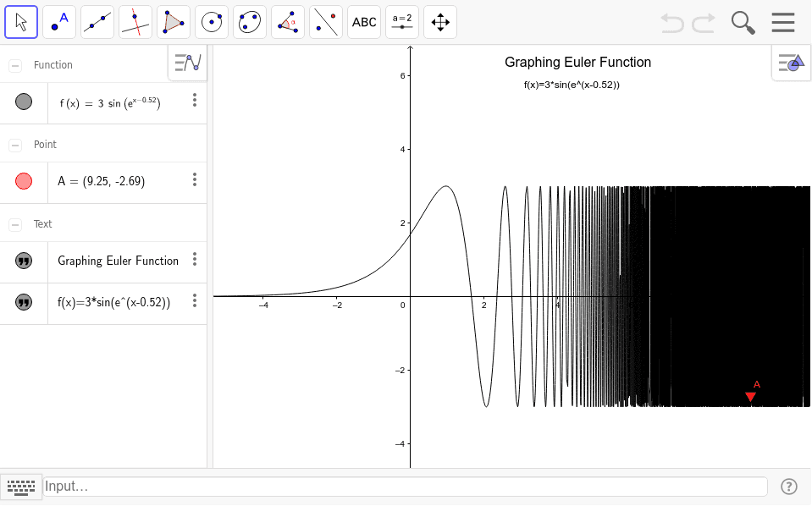Select the ABC Text tool

[364, 22]
